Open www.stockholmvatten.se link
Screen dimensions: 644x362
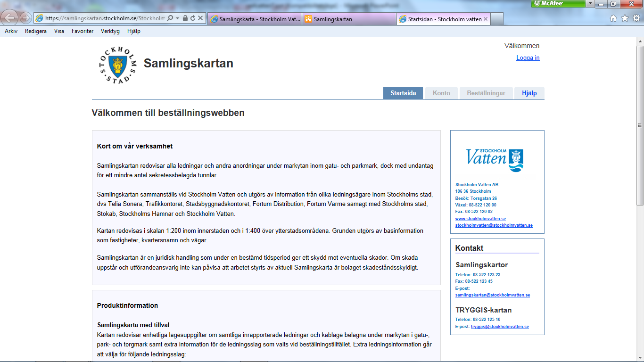click(x=480, y=219)
